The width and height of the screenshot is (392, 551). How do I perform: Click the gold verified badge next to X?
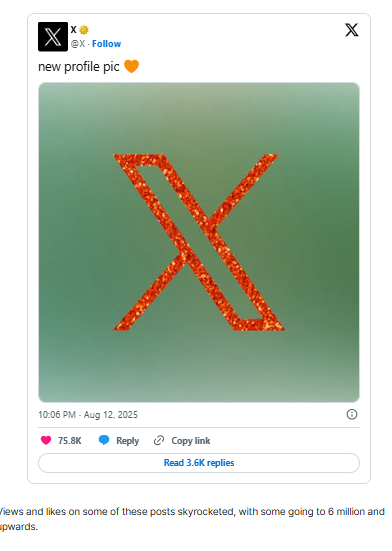coord(84,30)
